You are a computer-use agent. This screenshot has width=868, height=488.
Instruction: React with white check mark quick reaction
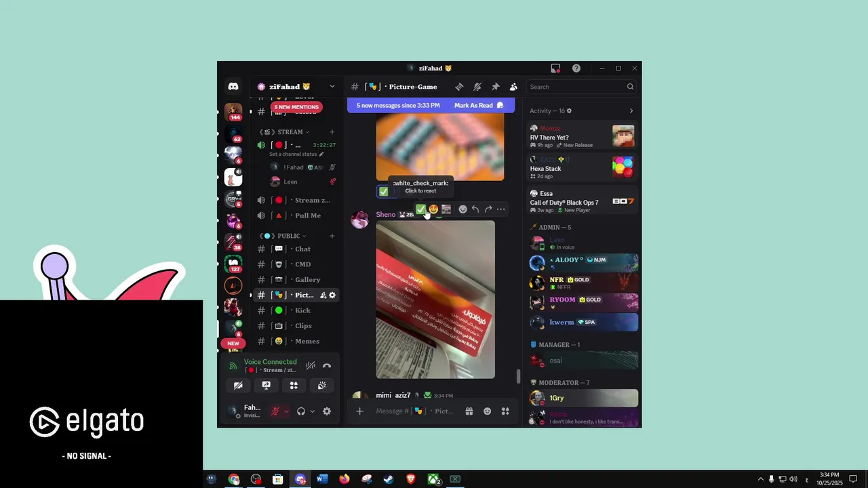coord(420,209)
